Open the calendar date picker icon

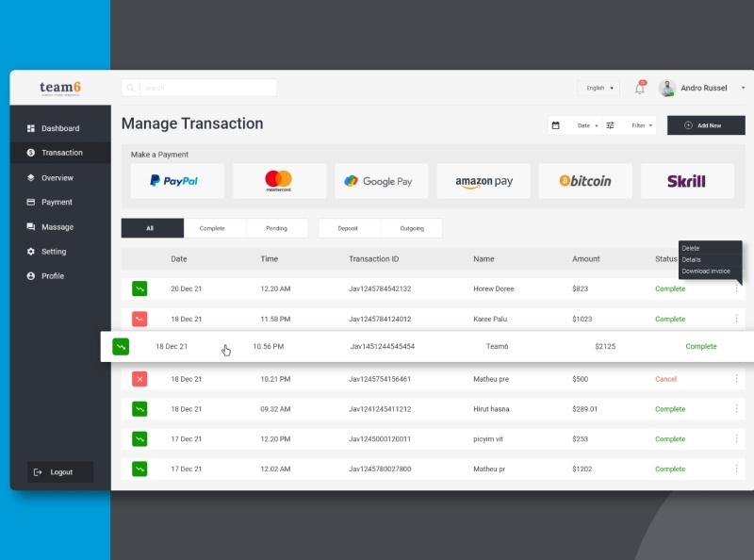click(x=555, y=124)
